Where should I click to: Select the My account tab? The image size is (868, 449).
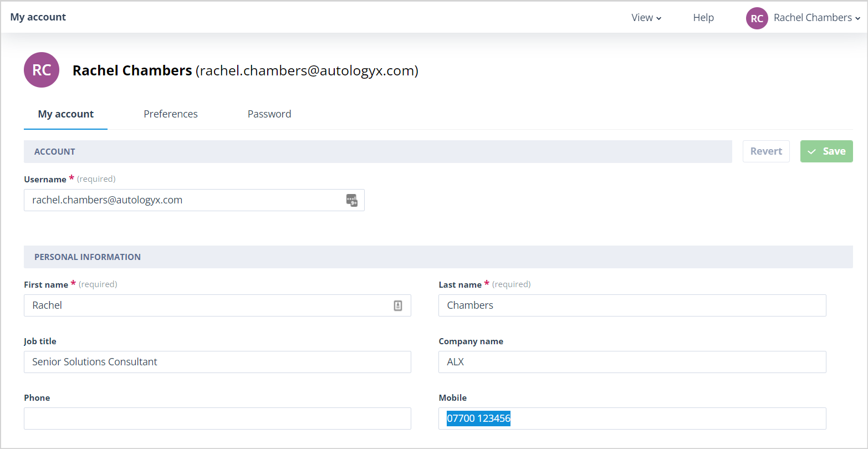[66, 114]
